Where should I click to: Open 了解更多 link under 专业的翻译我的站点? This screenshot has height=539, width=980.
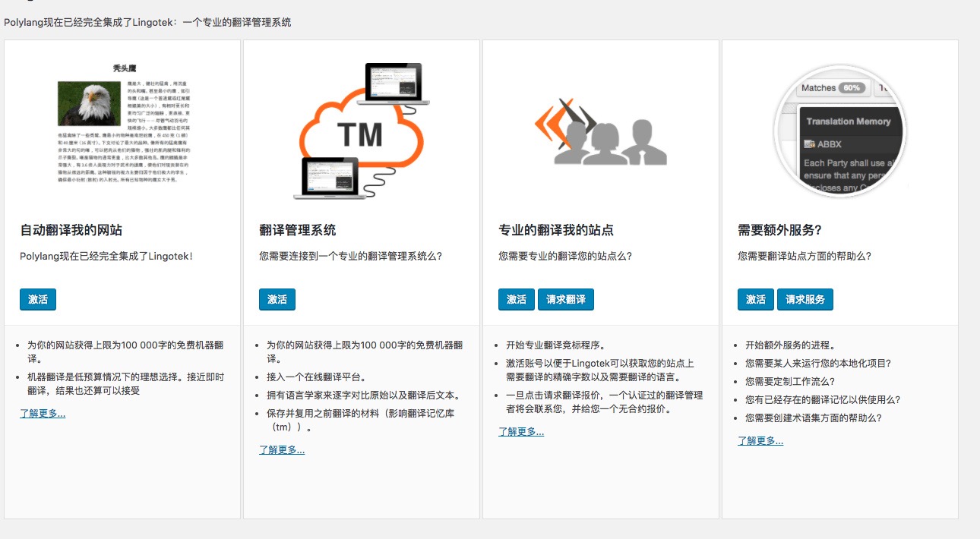[521, 431]
